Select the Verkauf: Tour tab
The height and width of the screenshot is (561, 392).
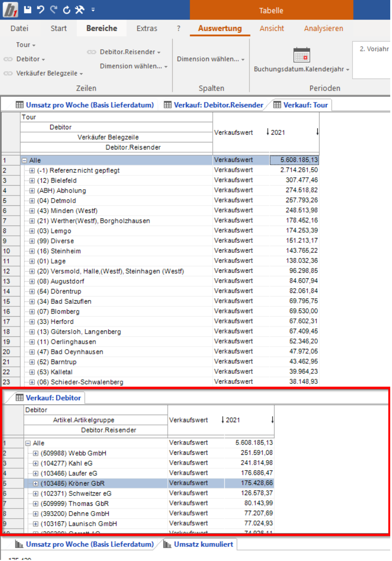tap(301, 105)
